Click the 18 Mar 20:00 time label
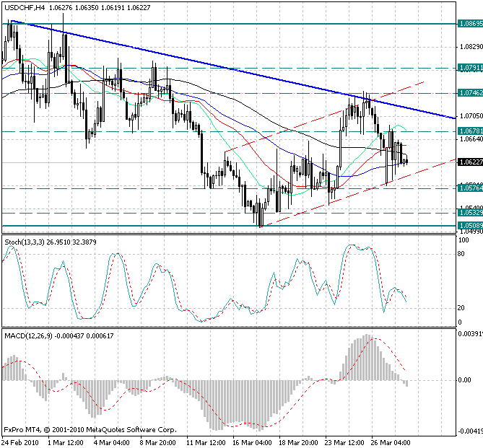483x448 pixels. 298,443
